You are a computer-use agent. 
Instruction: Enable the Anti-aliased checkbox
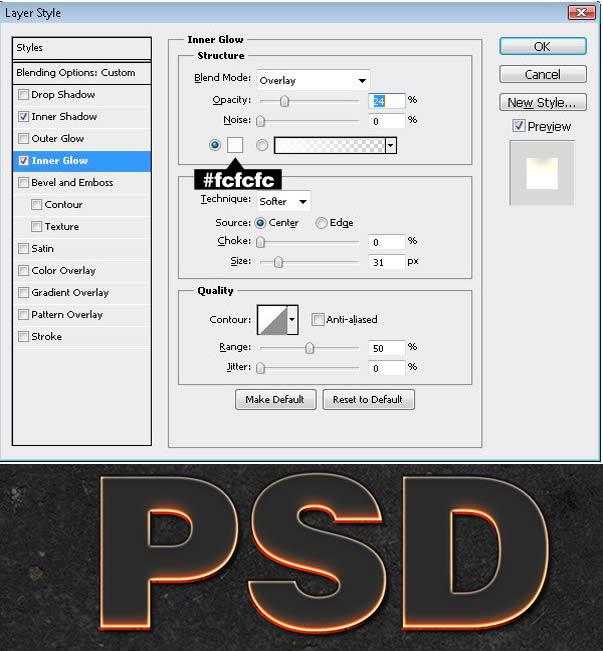(318, 320)
